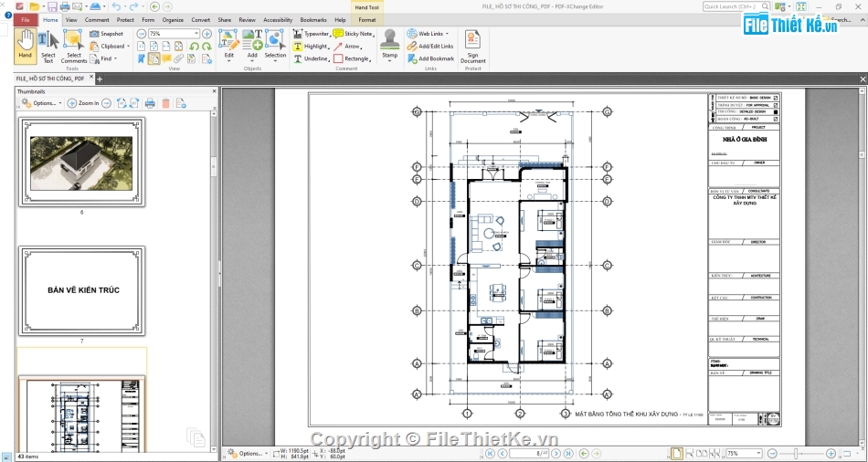Click Add/Edit Links
This screenshot has width=868, height=462.
tap(429, 46)
